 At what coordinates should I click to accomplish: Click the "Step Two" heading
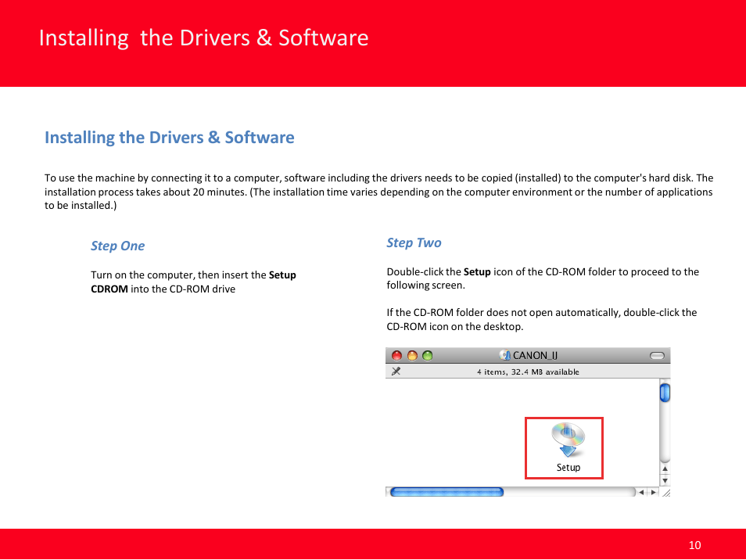pyautogui.click(x=414, y=242)
